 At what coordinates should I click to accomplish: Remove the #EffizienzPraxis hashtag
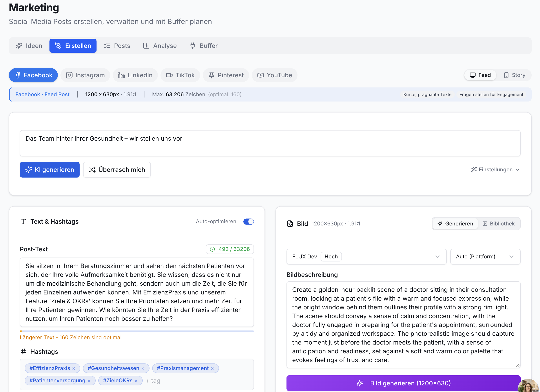[x=74, y=368]
